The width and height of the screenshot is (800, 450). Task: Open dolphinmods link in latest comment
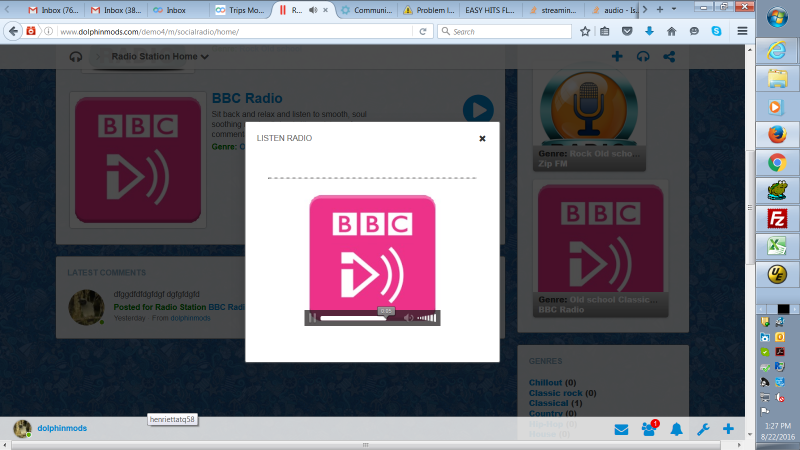coord(190,318)
